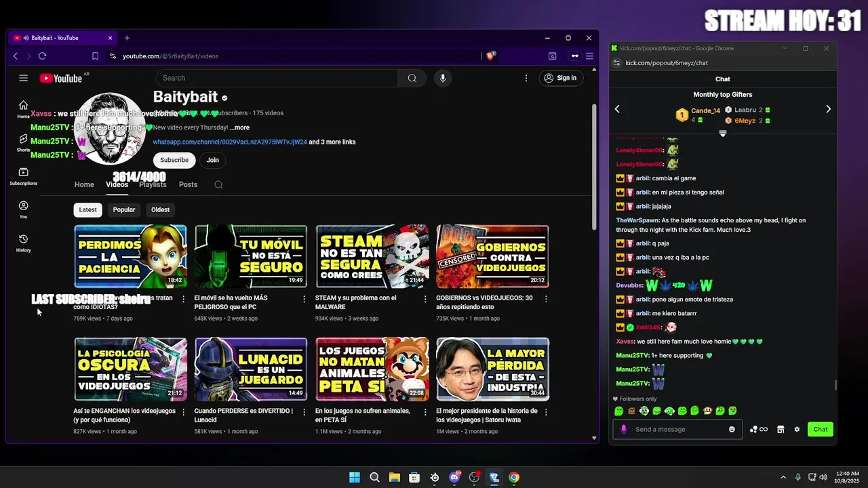Open the LA MAYOR PÉRDIDA Iwata thumbnail
This screenshot has height=488, width=868.
click(x=493, y=369)
